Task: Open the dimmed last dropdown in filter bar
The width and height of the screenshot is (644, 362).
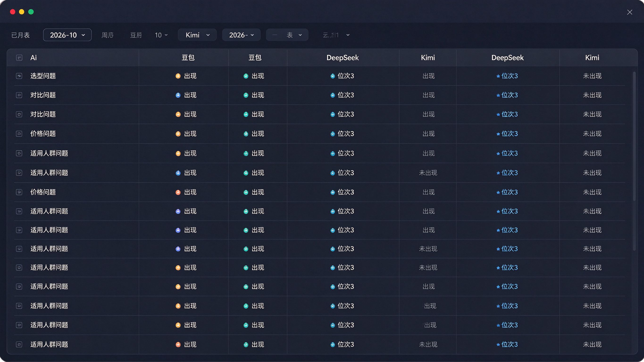Action: (336, 35)
